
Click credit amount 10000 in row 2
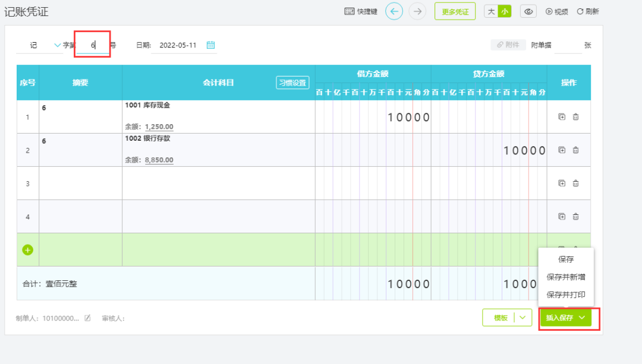coord(524,150)
